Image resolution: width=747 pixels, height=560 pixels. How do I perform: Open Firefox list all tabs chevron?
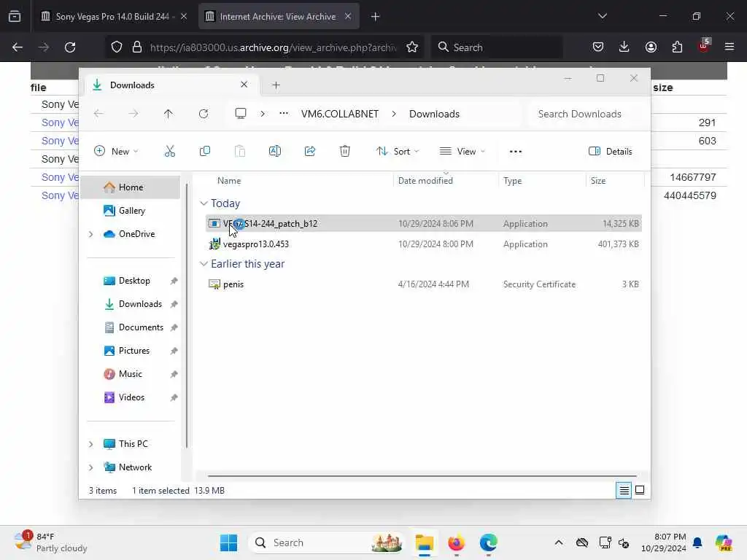pyautogui.click(x=602, y=16)
